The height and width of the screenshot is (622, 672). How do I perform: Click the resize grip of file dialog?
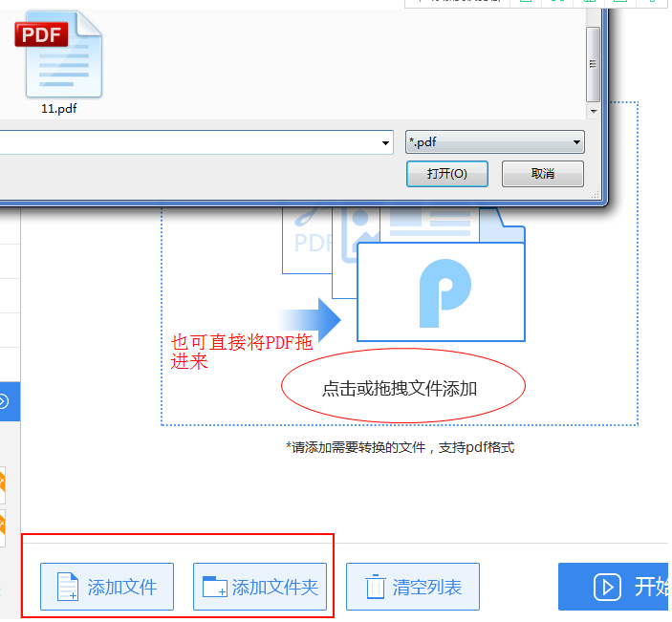pos(596,195)
